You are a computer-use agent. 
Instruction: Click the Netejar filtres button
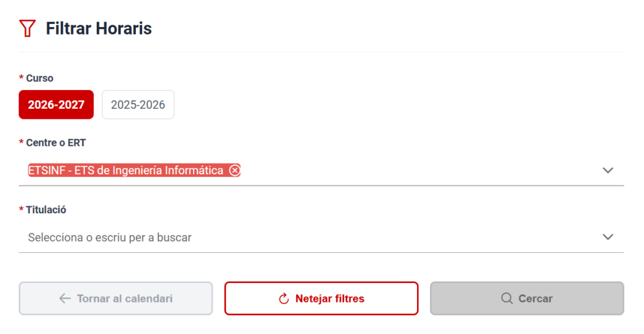click(321, 298)
